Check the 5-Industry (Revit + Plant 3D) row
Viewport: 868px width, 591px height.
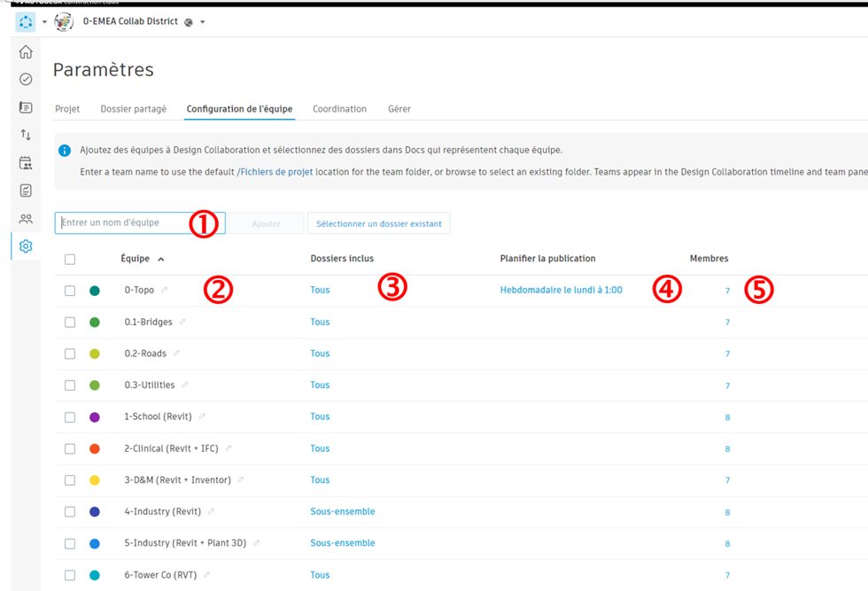(70, 544)
